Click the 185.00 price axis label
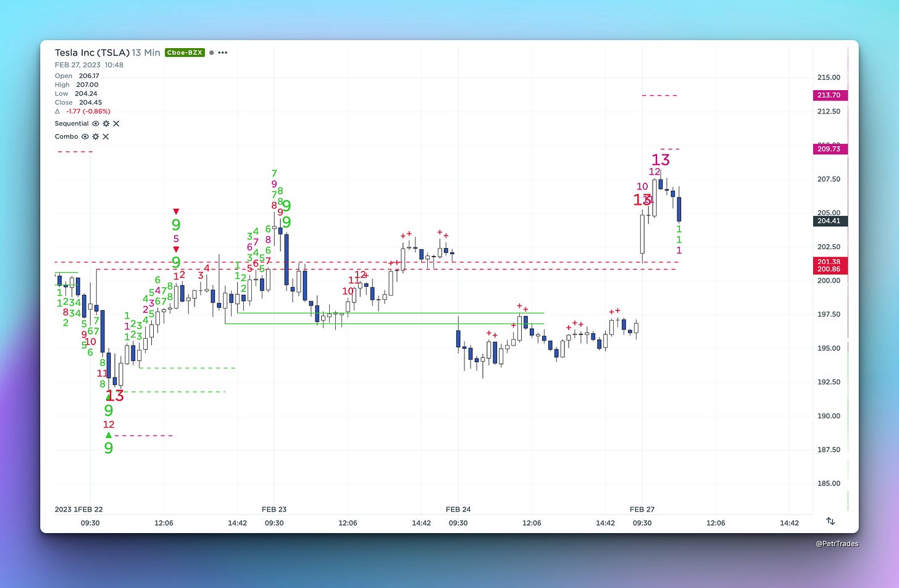The height and width of the screenshot is (588, 899). (x=829, y=484)
